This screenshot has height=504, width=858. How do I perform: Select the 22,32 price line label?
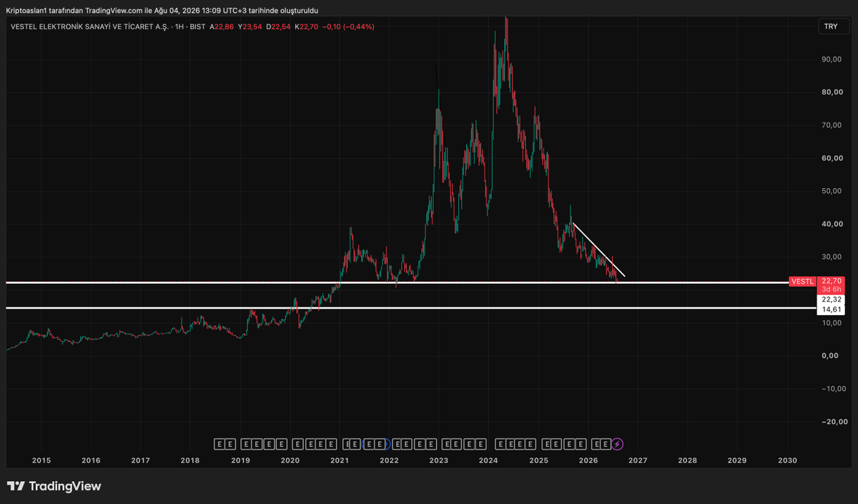coord(831,300)
